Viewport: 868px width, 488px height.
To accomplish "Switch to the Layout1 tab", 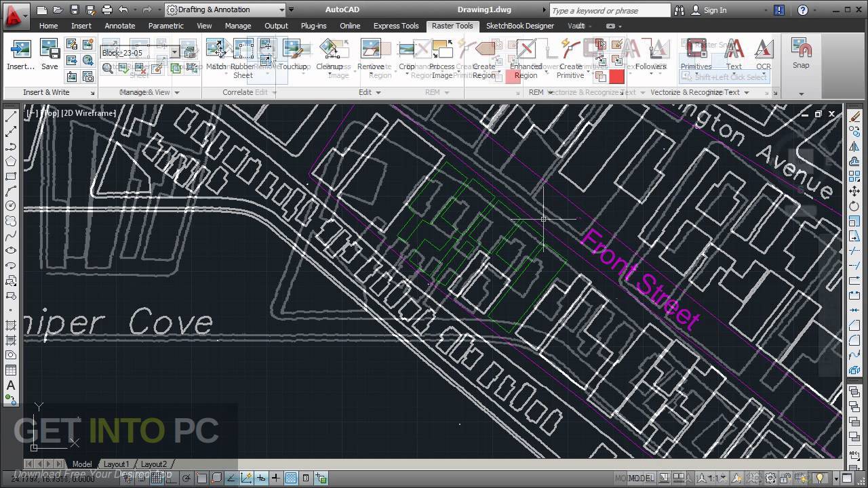I will 116,464.
